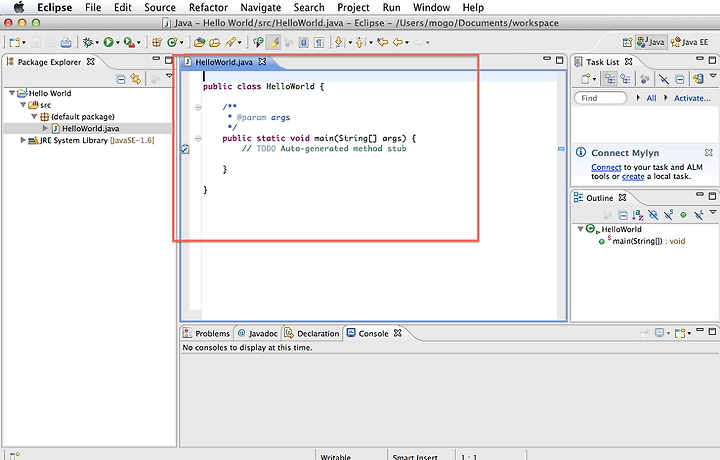720x460 pixels.
Task: Collapse the Javadoc comment fold marker
Action: coord(198,107)
